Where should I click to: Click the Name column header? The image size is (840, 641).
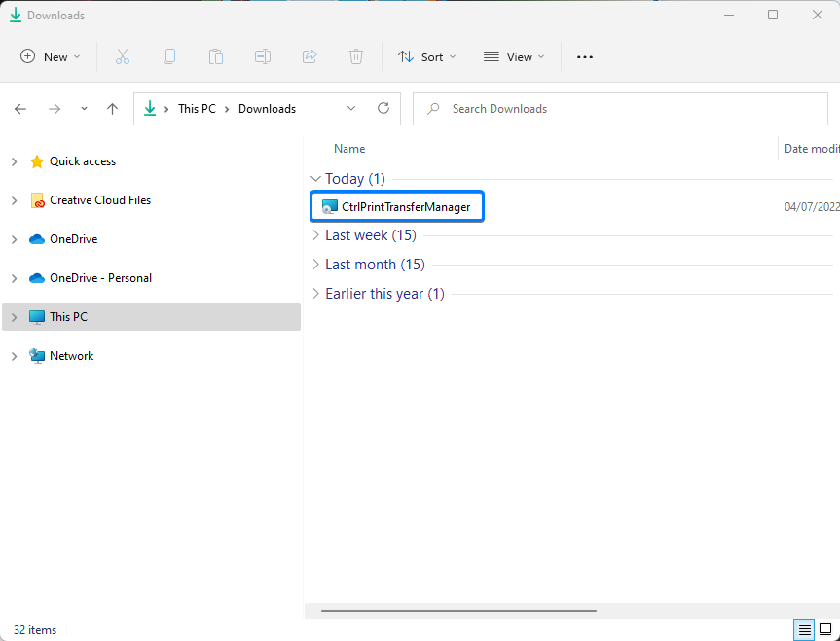[x=349, y=149]
